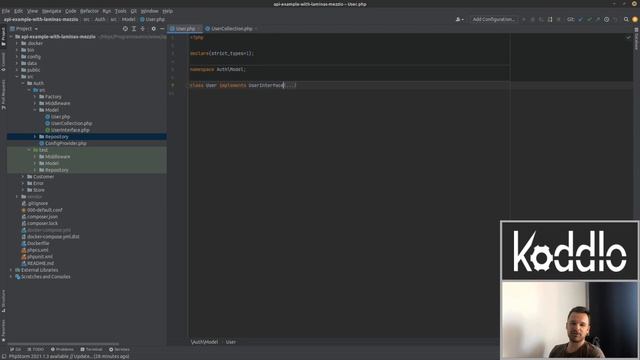Open the user account icon menu
The image size is (640, 360).
(459, 19)
